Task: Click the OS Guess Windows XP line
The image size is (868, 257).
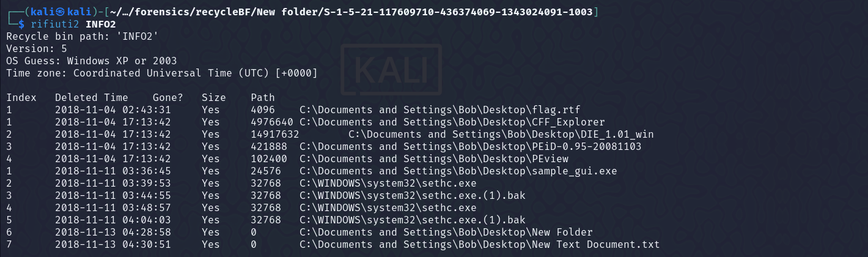Action: pyautogui.click(x=92, y=61)
